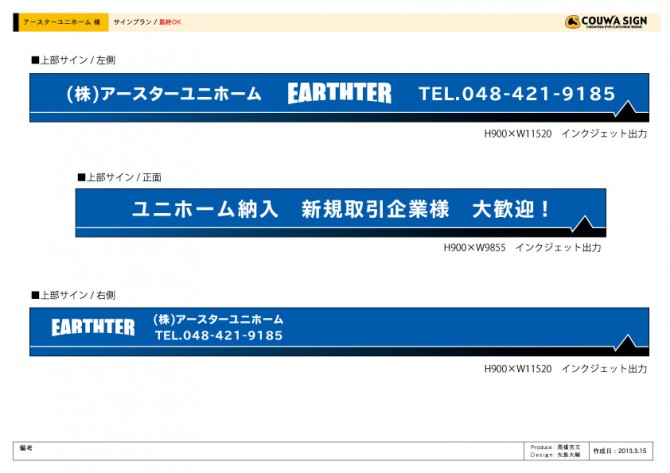Screen dimensions: 670x473
Task: Click the EARTHTER logo on the right-side sign
Action: click(93, 327)
